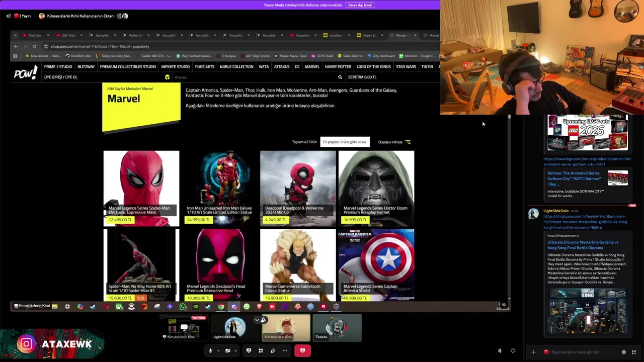Open Ürünleri Filtrele filter panel
Screen dimensions: 644x362
[394, 142]
